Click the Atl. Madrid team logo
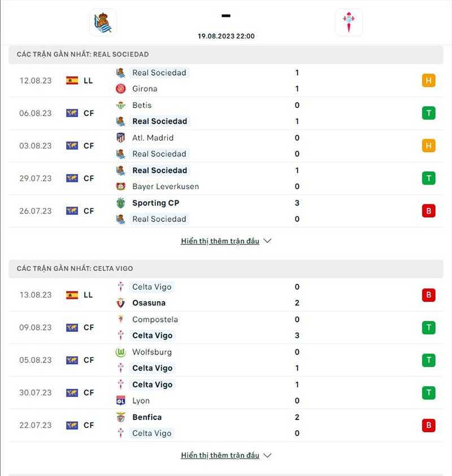Viewport: 452px width, 476px height. pos(120,138)
